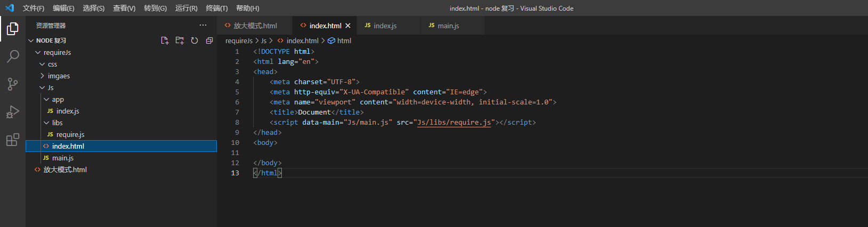Click the New File icon in explorer

[165, 40]
